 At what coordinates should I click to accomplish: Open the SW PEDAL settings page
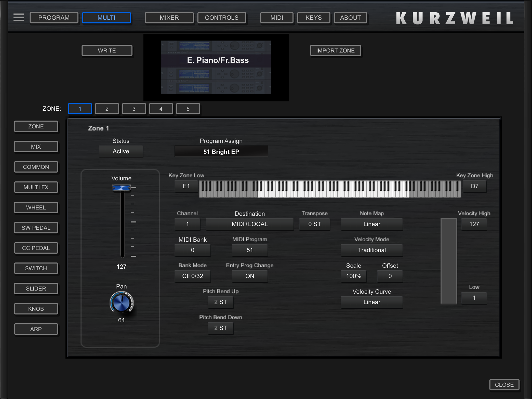[x=36, y=228]
